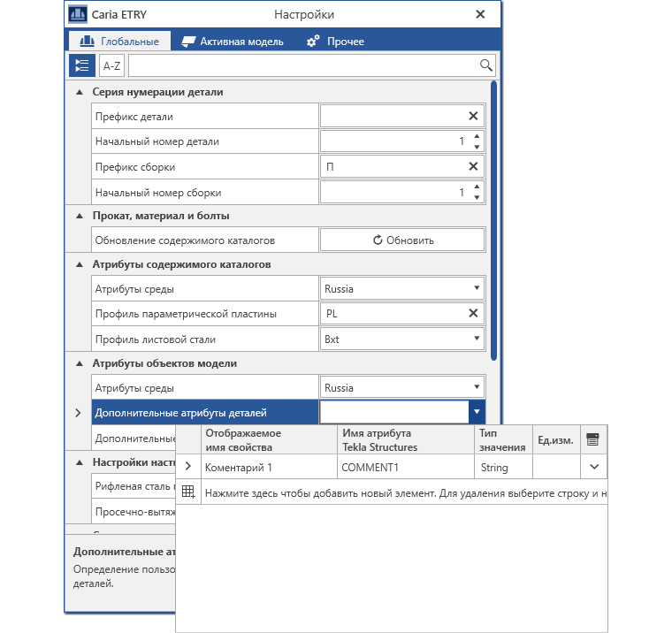Viewport: 672px width, 633px height.
Task: Clear the Префикс сборки value
Action: pos(473,166)
